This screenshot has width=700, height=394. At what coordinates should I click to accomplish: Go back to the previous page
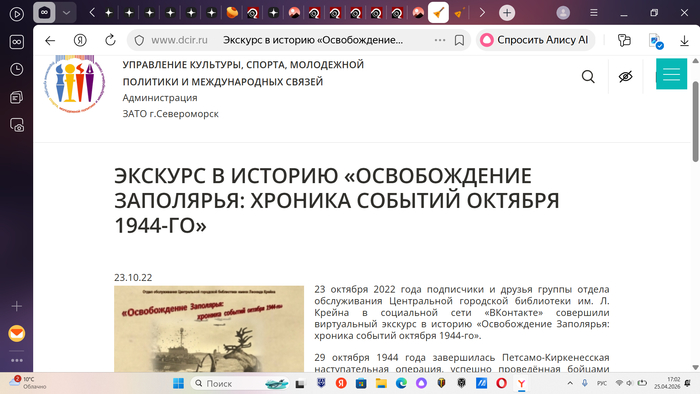point(50,40)
